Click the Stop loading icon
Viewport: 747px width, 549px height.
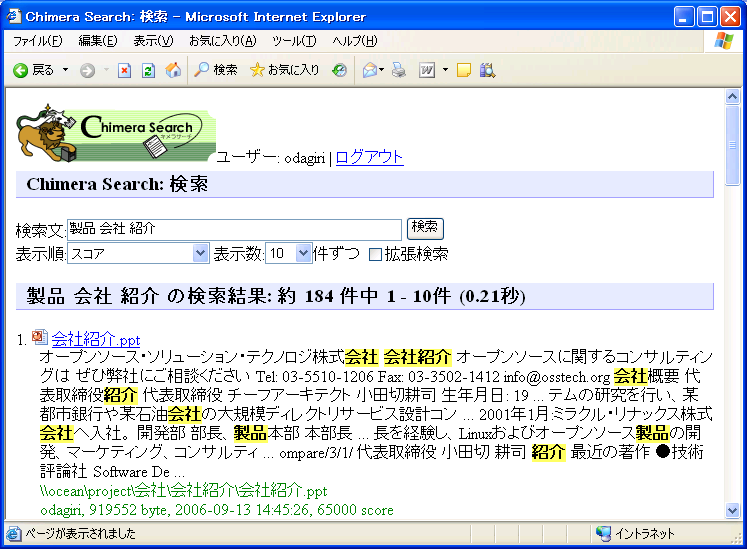pyautogui.click(x=124, y=71)
